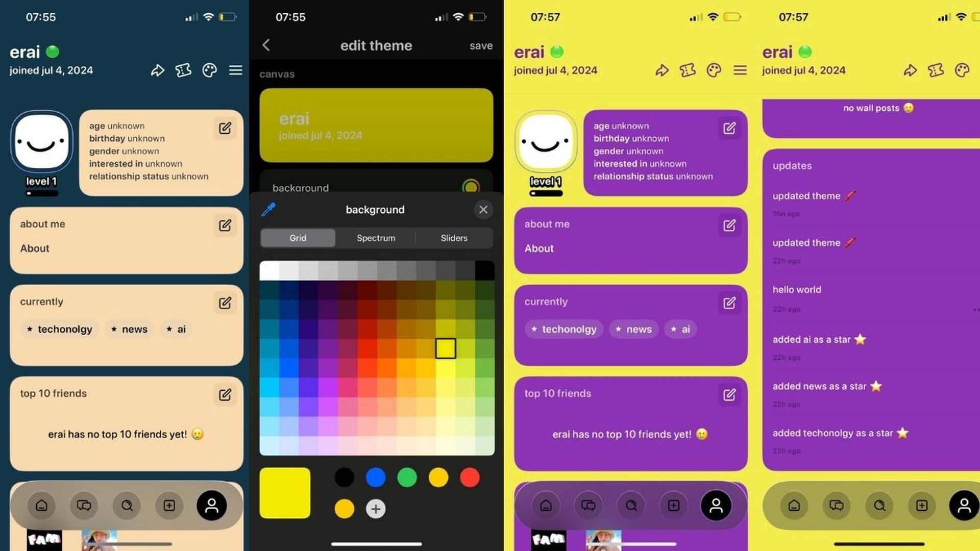Expand the canvas section in edit theme
This screenshot has height=551, width=980.
pos(276,73)
